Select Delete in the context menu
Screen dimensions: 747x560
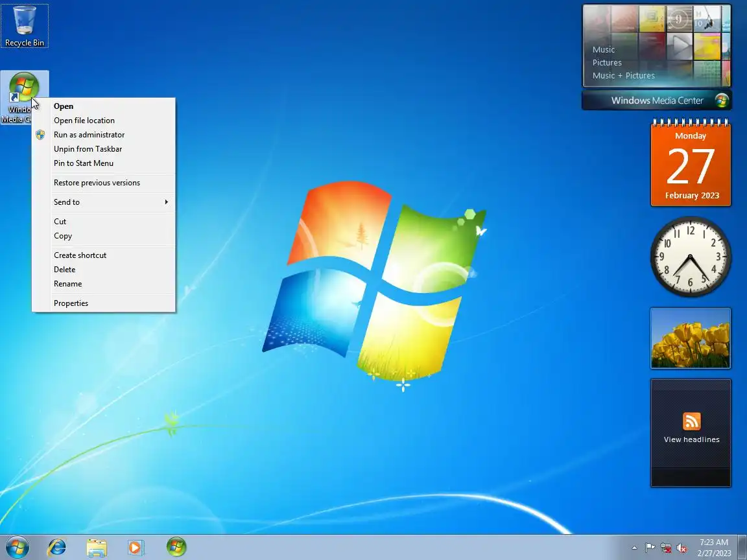104,270
